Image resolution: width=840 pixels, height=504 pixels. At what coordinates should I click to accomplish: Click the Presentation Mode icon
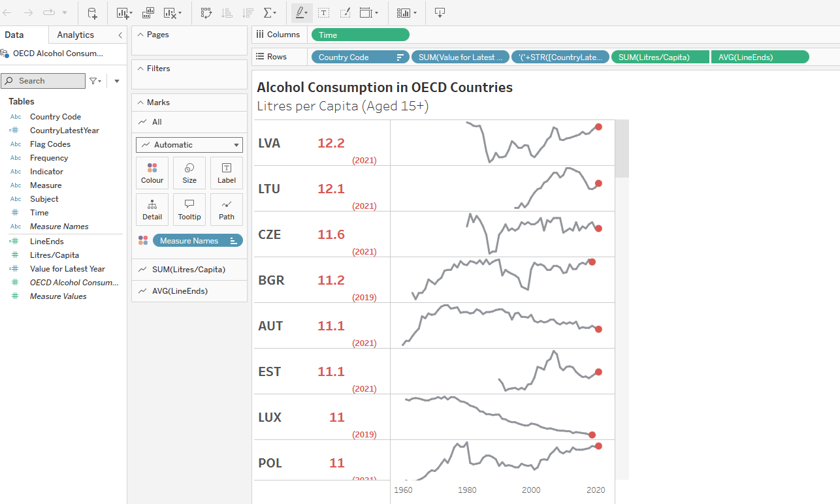440,12
